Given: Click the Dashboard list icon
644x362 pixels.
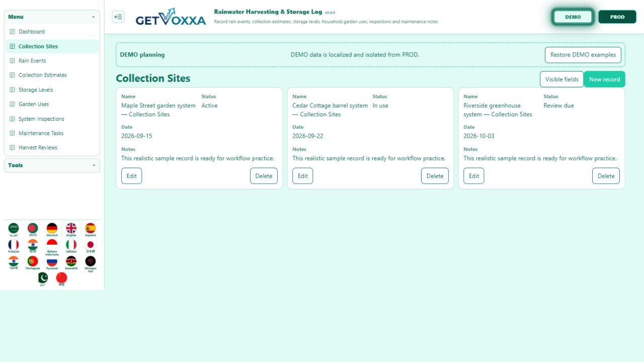Looking at the screenshot, I should (x=12, y=32).
